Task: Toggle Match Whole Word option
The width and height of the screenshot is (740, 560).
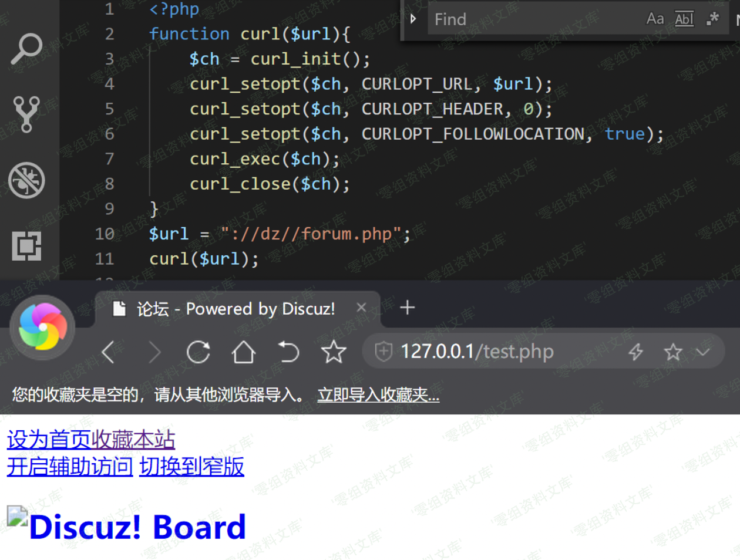Action: (684, 19)
